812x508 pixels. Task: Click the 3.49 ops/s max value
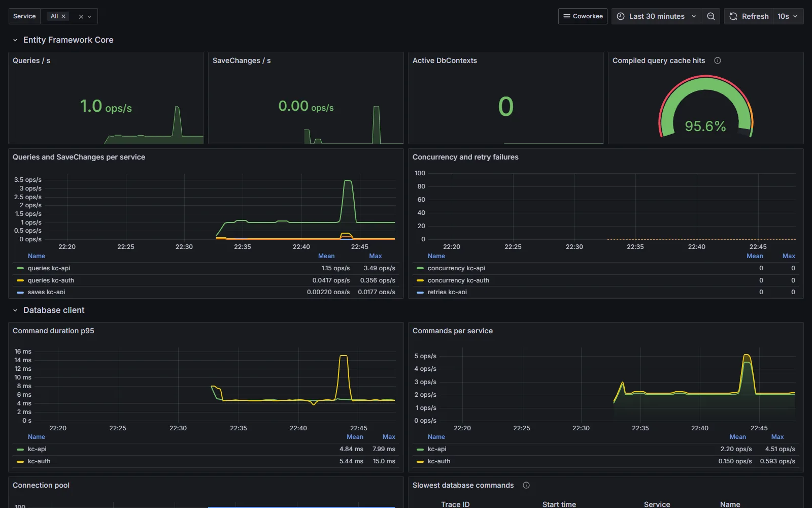coord(379,268)
